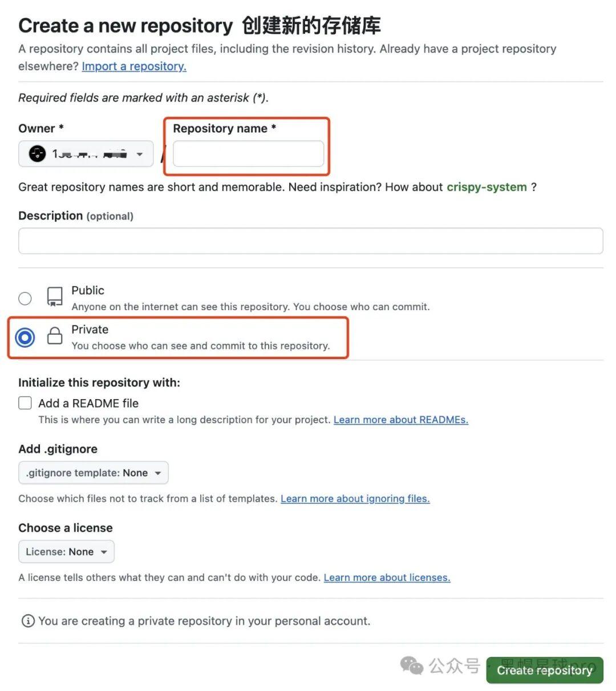Click the Description text field

tap(311, 241)
